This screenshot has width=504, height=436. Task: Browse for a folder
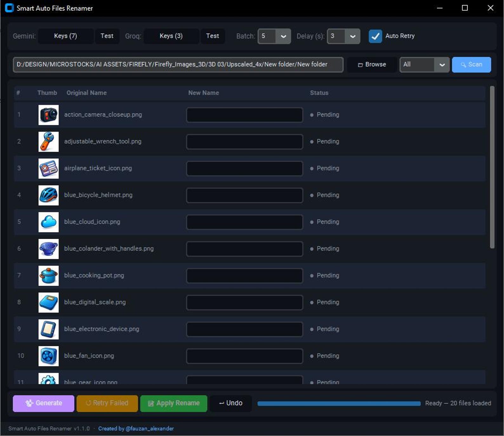point(372,65)
